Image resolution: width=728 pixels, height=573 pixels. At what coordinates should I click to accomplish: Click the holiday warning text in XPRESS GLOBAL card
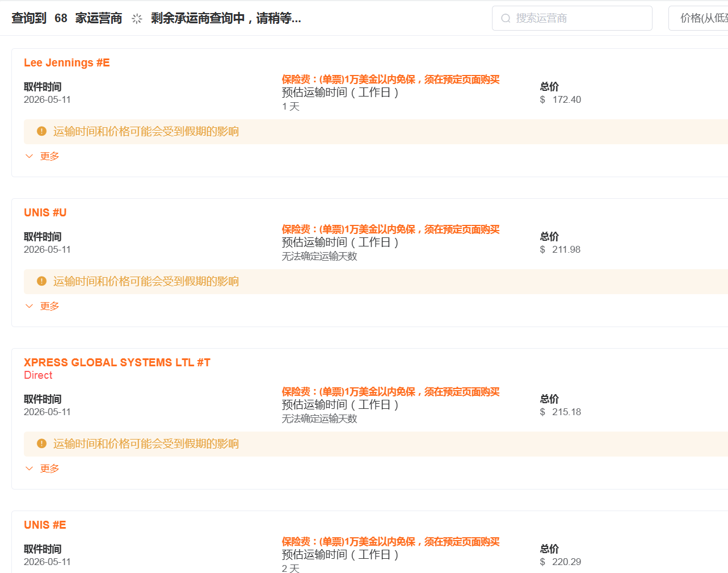[x=146, y=444]
